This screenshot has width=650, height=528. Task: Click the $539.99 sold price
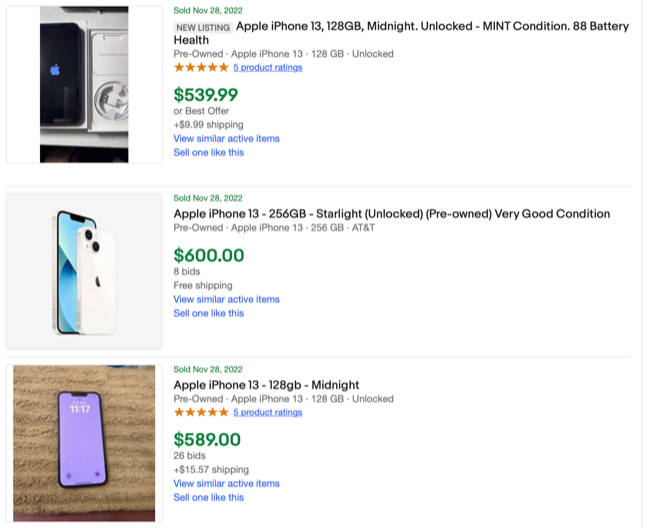[x=206, y=95]
